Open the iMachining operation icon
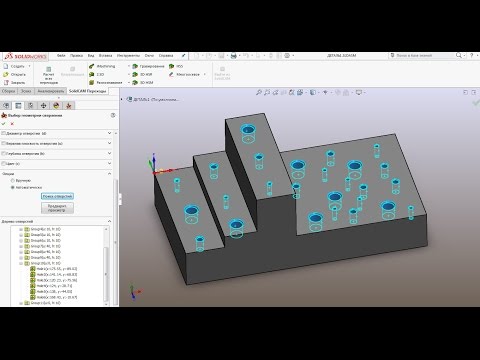Screen dimensions: 480x360 pos(92,66)
